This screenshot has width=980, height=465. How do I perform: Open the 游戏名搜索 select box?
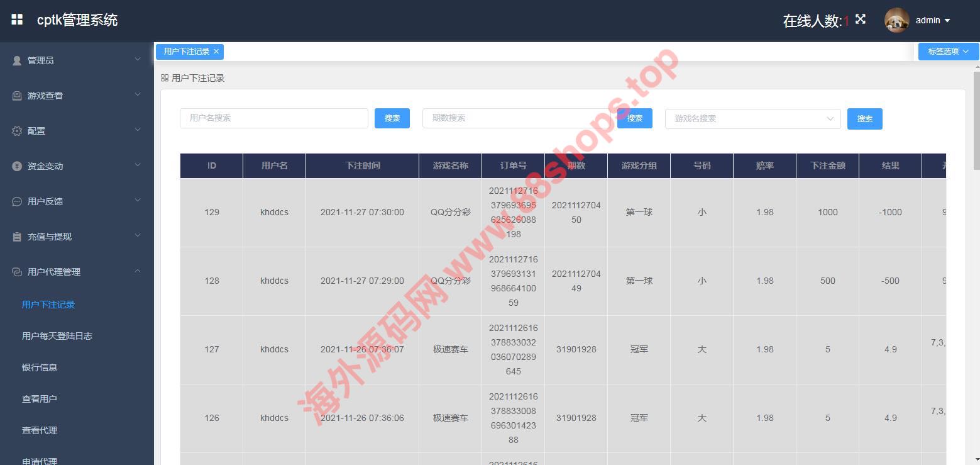(x=752, y=118)
